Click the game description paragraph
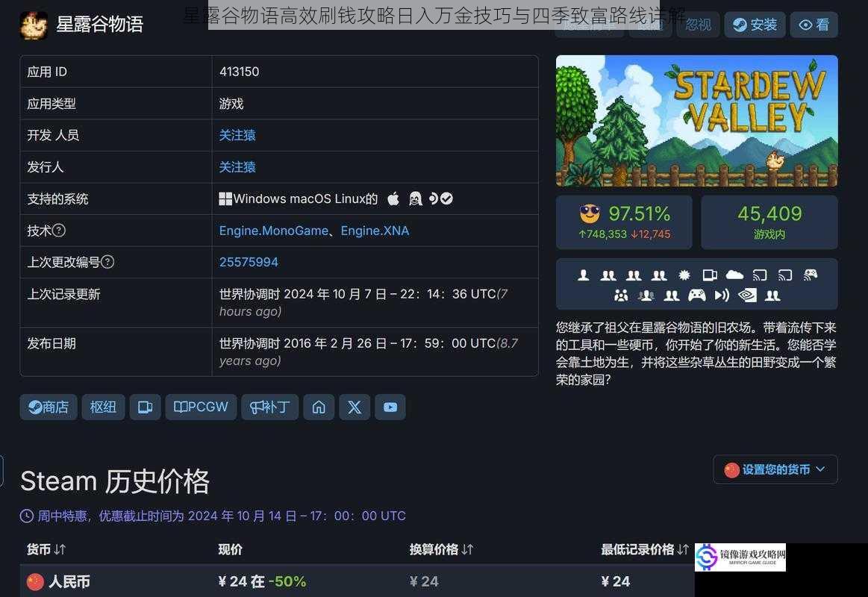Screen dimensions: 868x597 click(696, 354)
